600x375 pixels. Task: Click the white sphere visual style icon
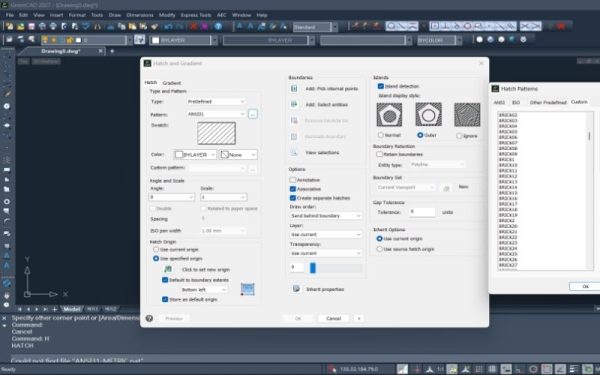pos(479,39)
